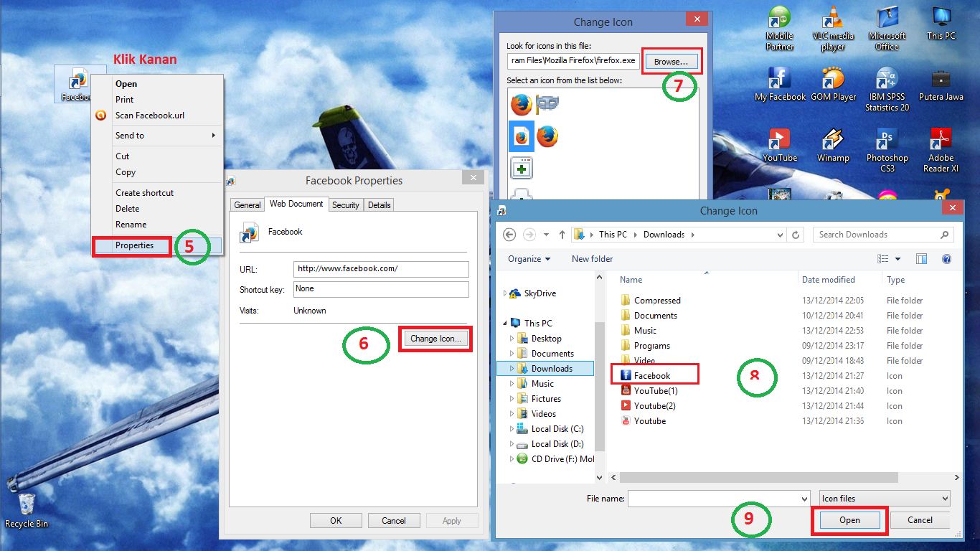Click Cancel in Facebook Properties
The image size is (980, 551).
(x=394, y=521)
